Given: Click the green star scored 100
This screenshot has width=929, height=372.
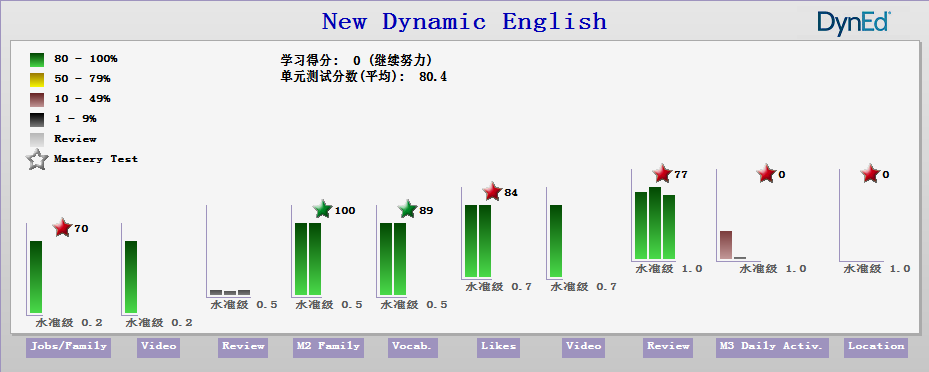Looking at the screenshot, I should (322, 209).
